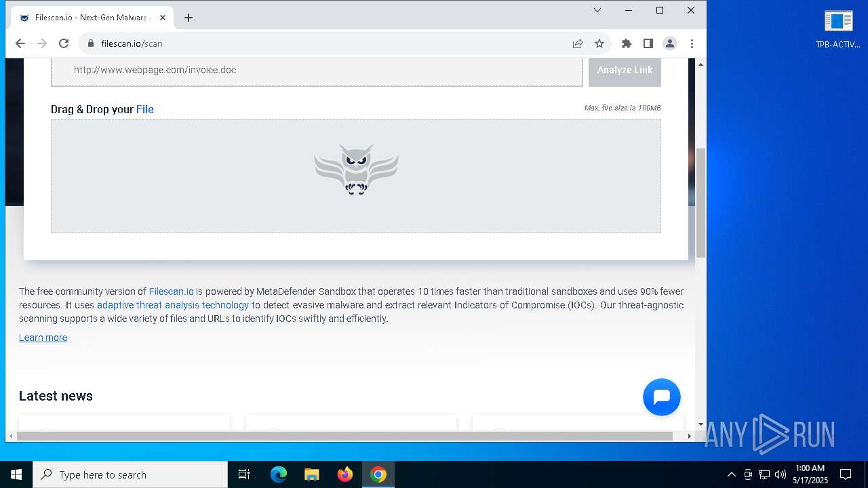Select Chrome icon on taskbar
The height and width of the screenshot is (488, 868).
[x=378, y=474]
